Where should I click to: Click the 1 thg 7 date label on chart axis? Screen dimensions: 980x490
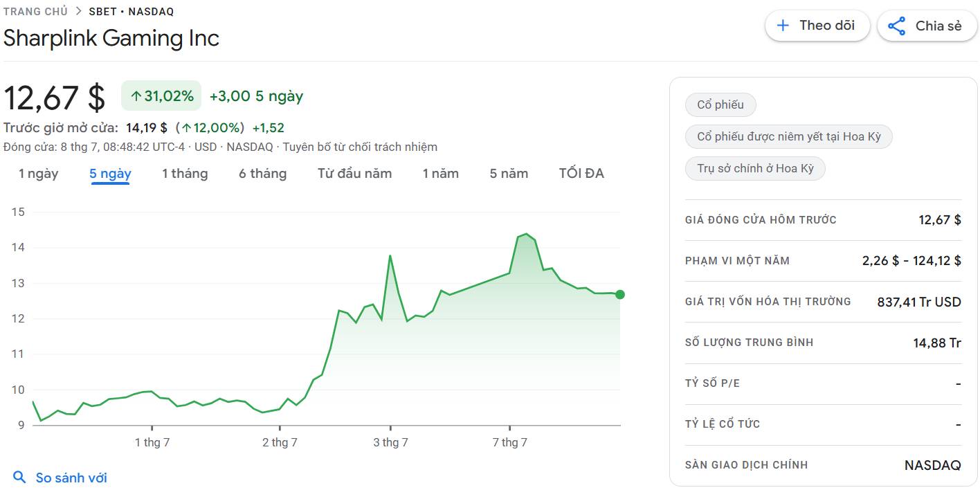pyautogui.click(x=152, y=442)
